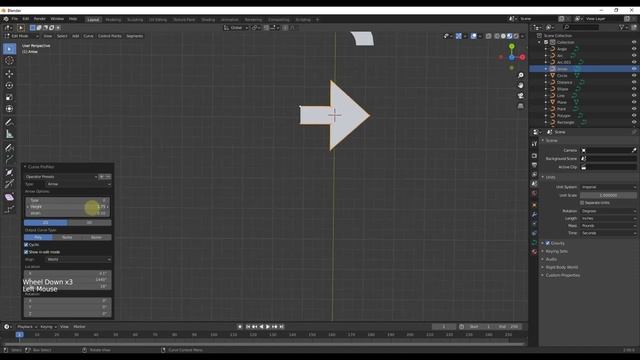Image resolution: width=640 pixels, height=360 pixels.
Task: Click the navigation gizmo red X axis
Action: tap(522, 57)
